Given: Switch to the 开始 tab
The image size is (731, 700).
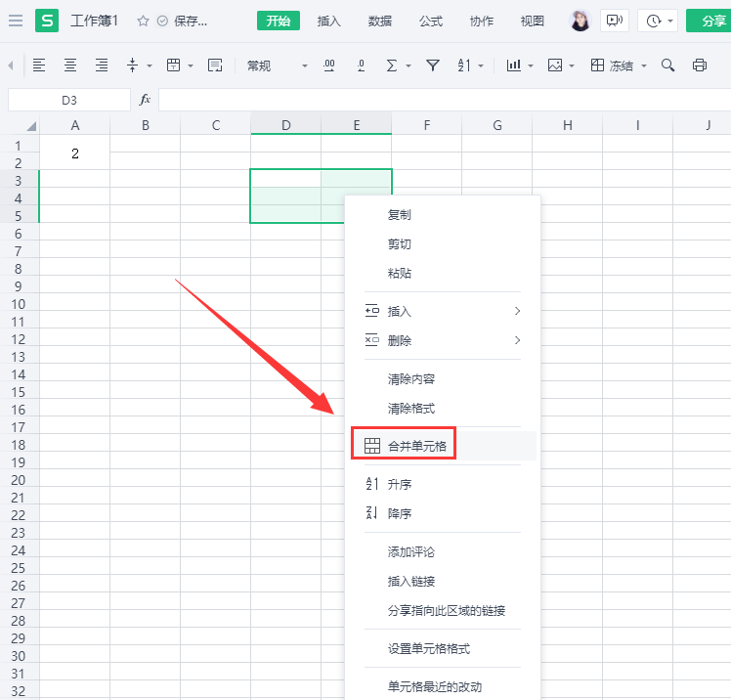Looking at the screenshot, I should [279, 21].
